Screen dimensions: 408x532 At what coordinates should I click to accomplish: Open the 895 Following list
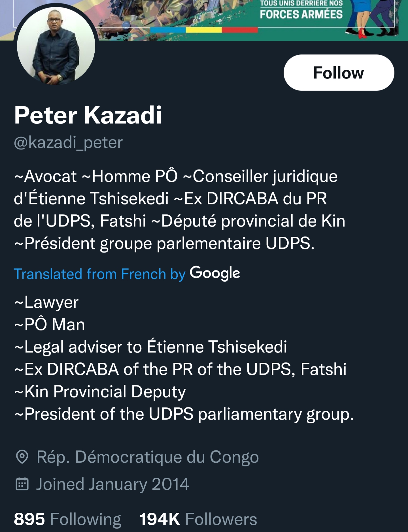pos(67,519)
